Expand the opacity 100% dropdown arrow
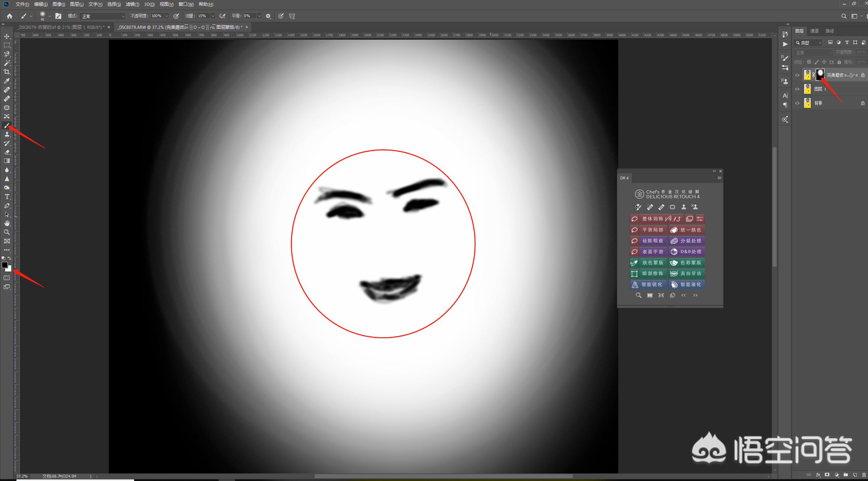This screenshot has width=868, height=481. 167,16
